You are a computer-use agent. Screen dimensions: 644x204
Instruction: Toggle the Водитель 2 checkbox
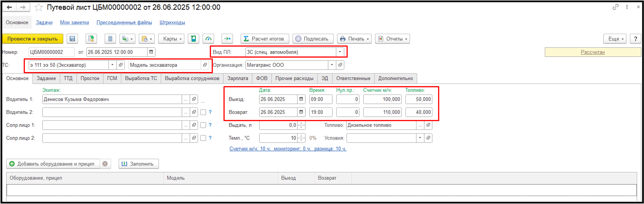coord(203,112)
